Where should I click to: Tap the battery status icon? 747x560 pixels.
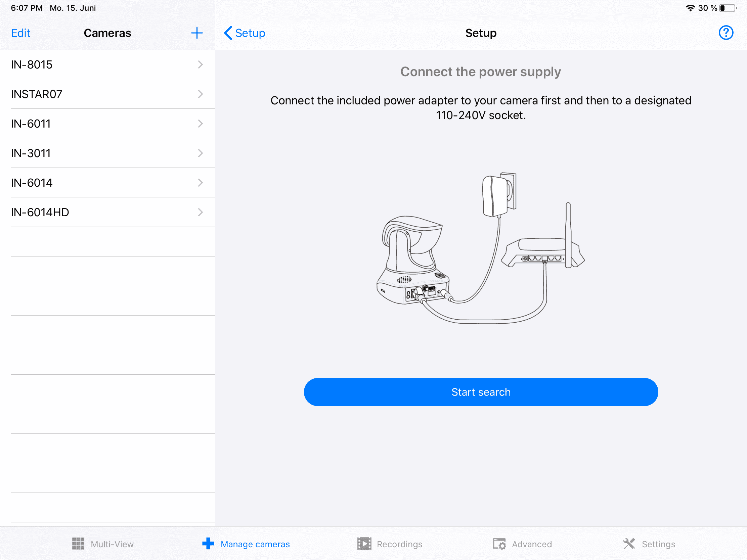pyautogui.click(x=728, y=8)
